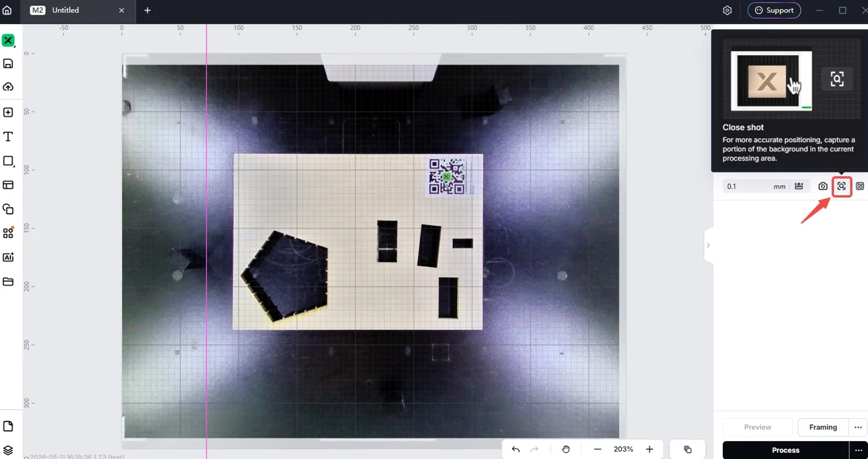Select the Text tool in sidebar
The width and height of the screenshot is (868, 459).
coord(8,136)
